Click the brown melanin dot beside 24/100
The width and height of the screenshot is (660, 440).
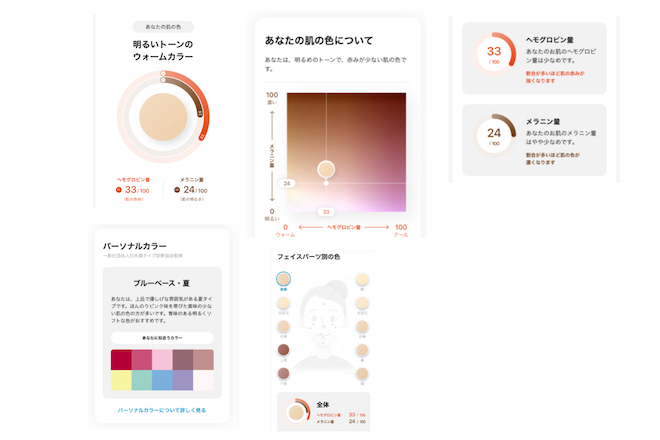point(177,190)
